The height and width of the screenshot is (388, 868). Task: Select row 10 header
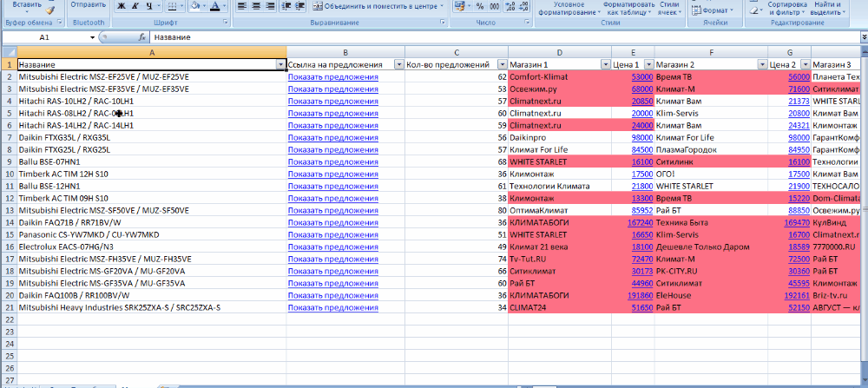[9, 174]
